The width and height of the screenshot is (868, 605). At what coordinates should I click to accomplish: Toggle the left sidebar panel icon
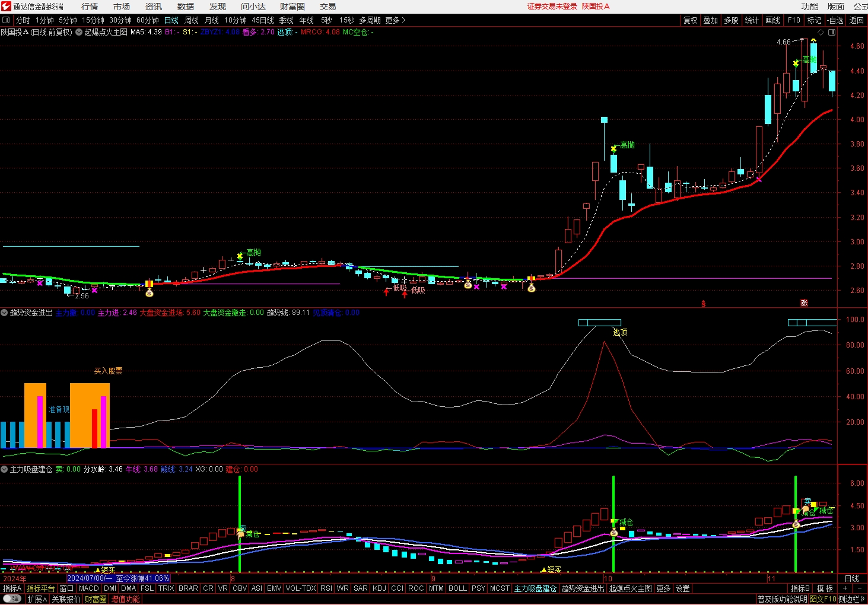(6, 20)
